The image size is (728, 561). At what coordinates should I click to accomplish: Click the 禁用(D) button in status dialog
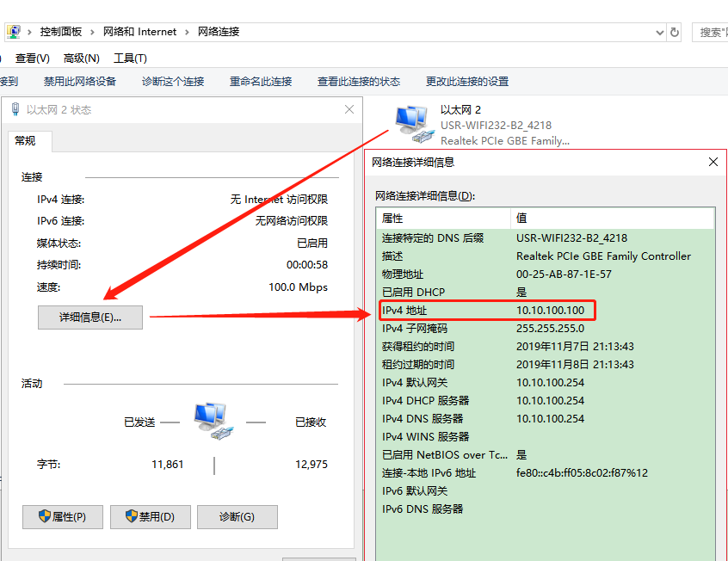pos(150,517)
